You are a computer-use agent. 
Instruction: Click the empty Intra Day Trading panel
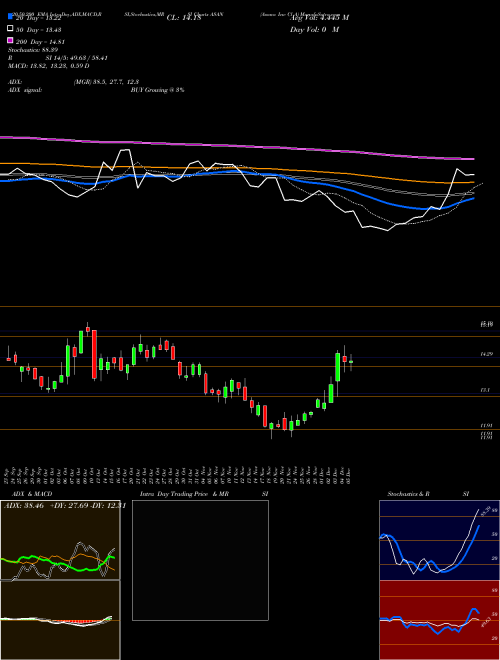200,560
